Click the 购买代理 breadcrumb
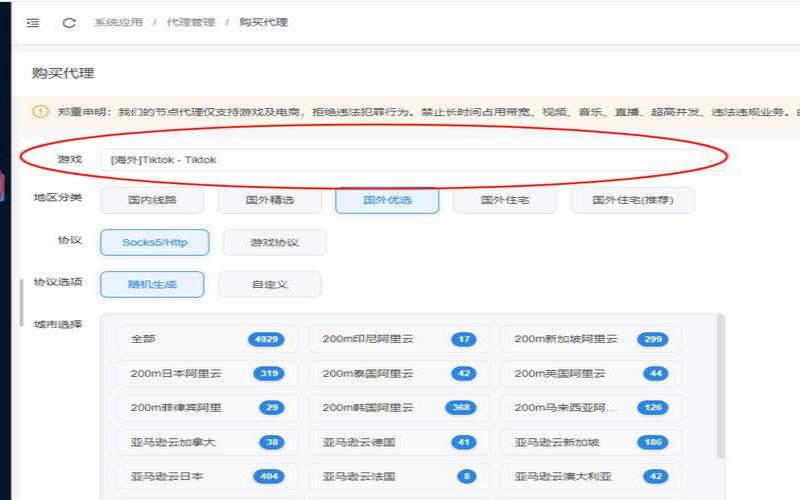This screenshot has width=800, height=500. [263, 22]
